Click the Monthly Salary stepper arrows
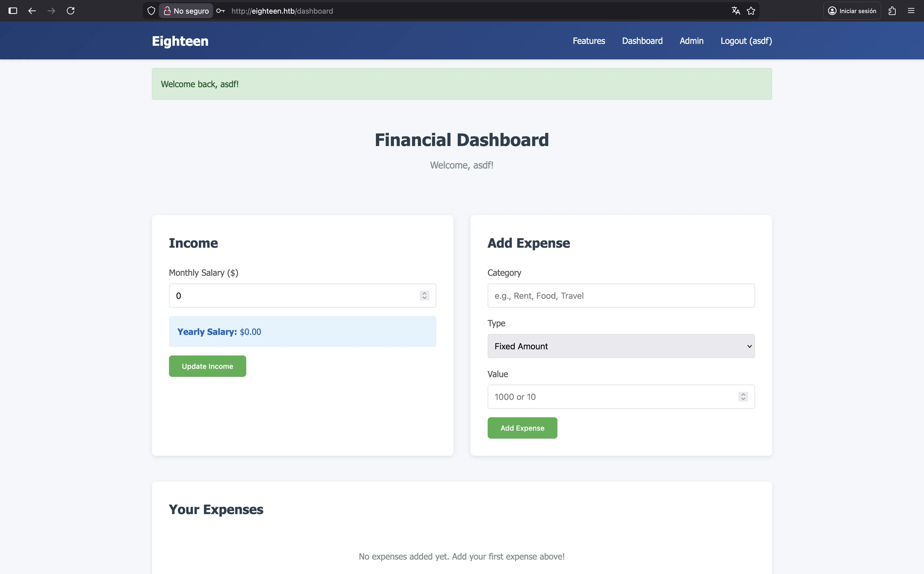Screen dimensions: 924x574 424,296
